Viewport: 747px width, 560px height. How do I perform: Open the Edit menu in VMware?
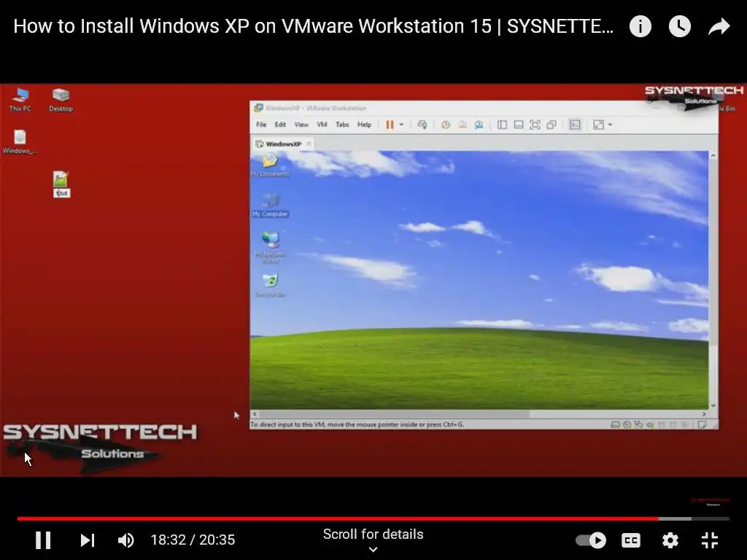[280, 125]
